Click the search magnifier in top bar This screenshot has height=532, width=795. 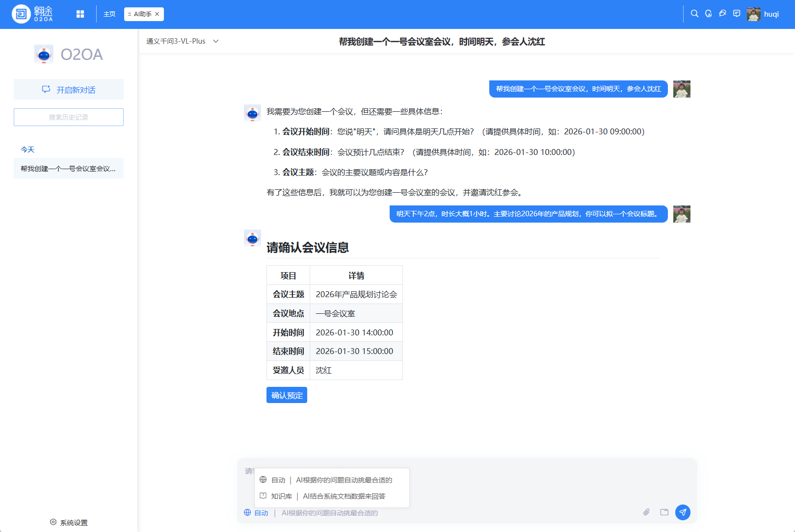[x=694, y=14]
